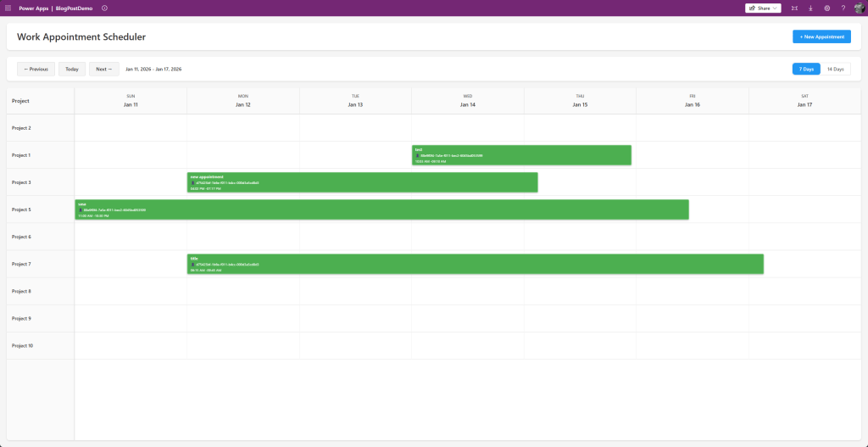Click the fit-to-screen icon in header
Screen dimensions: 868x447
click(794, 8)
